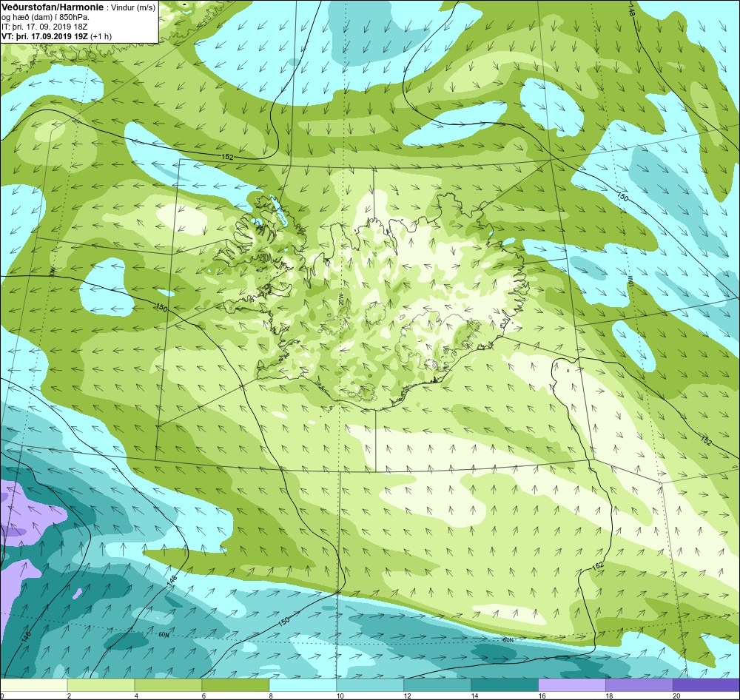Click the palest 0–2 m/s legend swatch
The width and height of the screenshot is (740, 700).
point(34,685)
